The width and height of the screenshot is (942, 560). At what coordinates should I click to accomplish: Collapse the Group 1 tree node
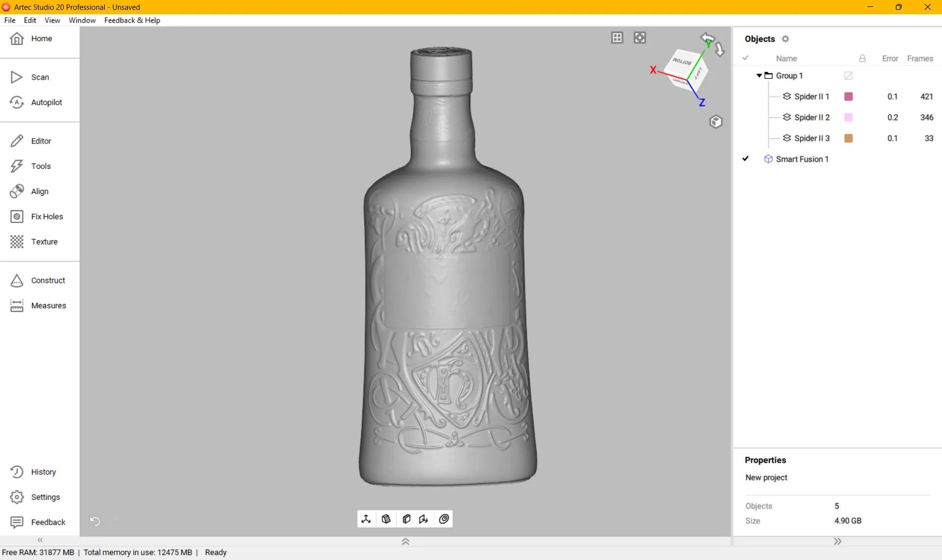pos(759,76)
